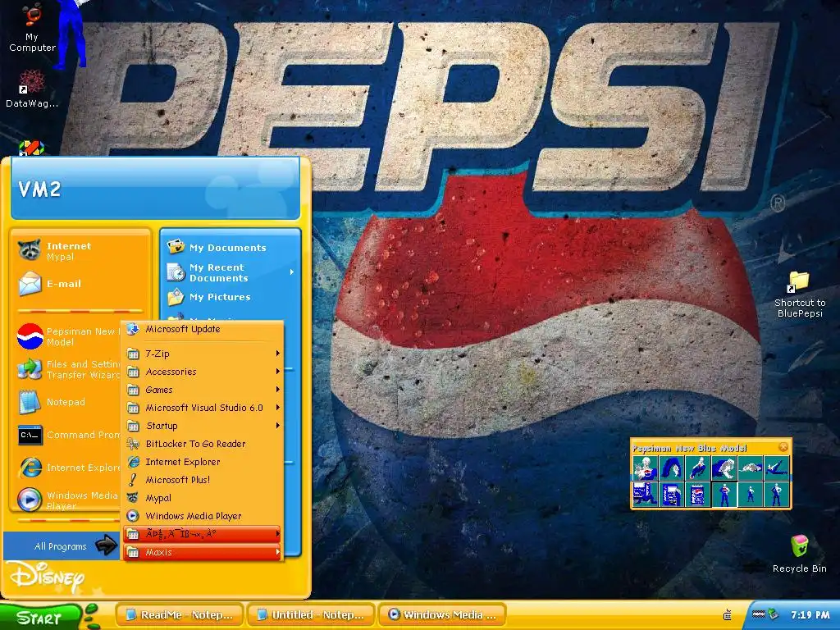Open Windows Media Player in left Start column

(x=69, y=500)
